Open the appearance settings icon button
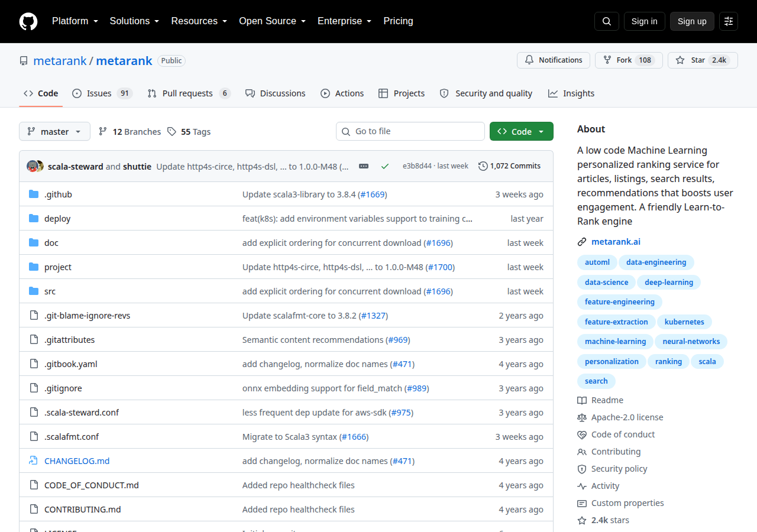This screenshot has height=532, width=757. click(729, 21)
